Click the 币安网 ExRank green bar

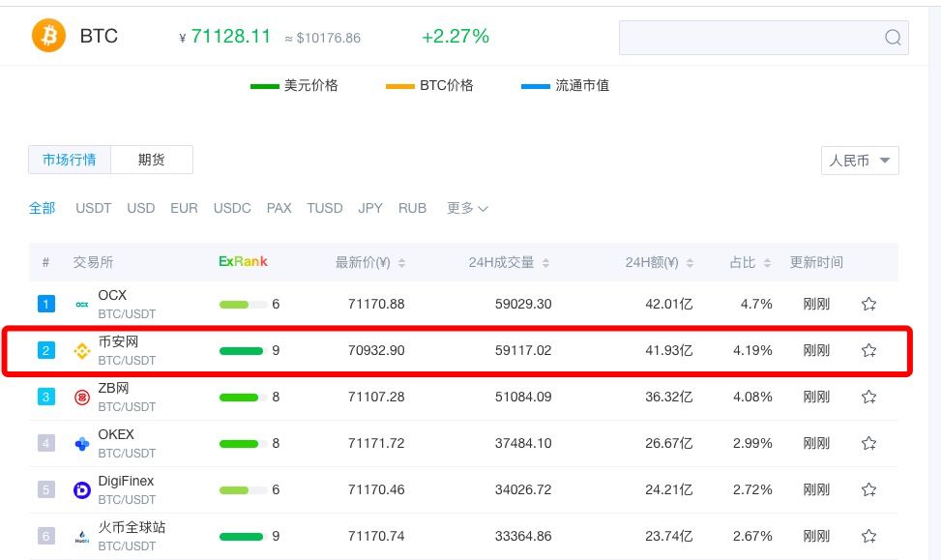[x=241, y=351]
